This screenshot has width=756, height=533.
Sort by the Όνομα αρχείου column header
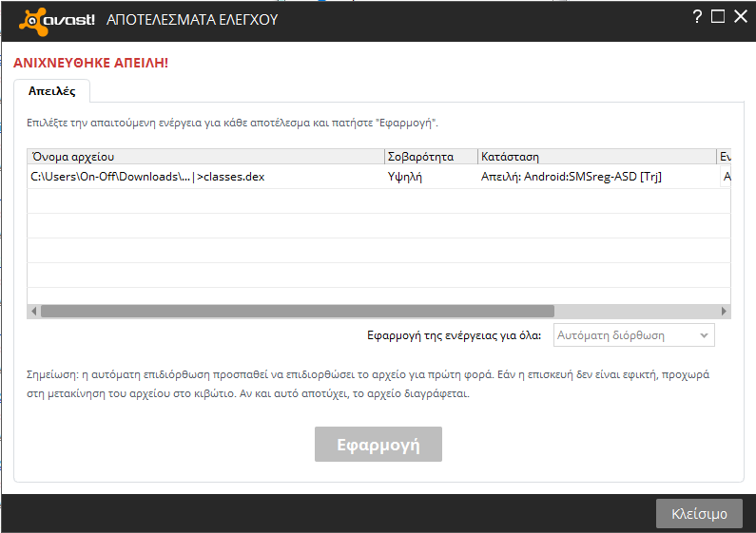tap(204, 157)
